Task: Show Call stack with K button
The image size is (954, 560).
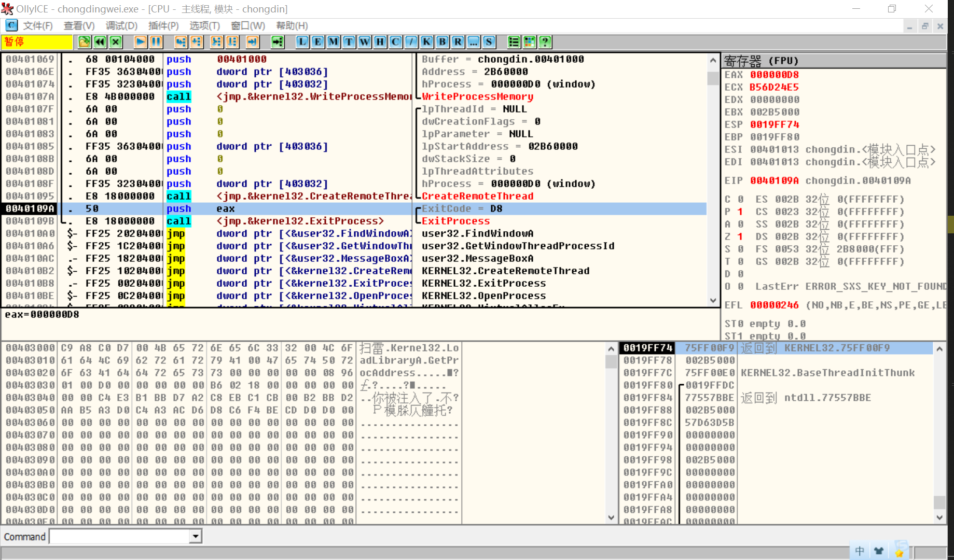Action: coord(427,42)
